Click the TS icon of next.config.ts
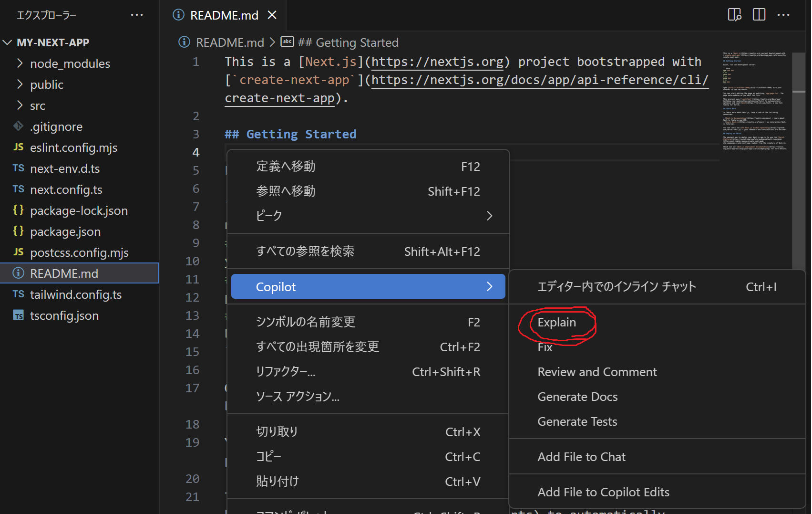812x514 pixels. [19, 189]
